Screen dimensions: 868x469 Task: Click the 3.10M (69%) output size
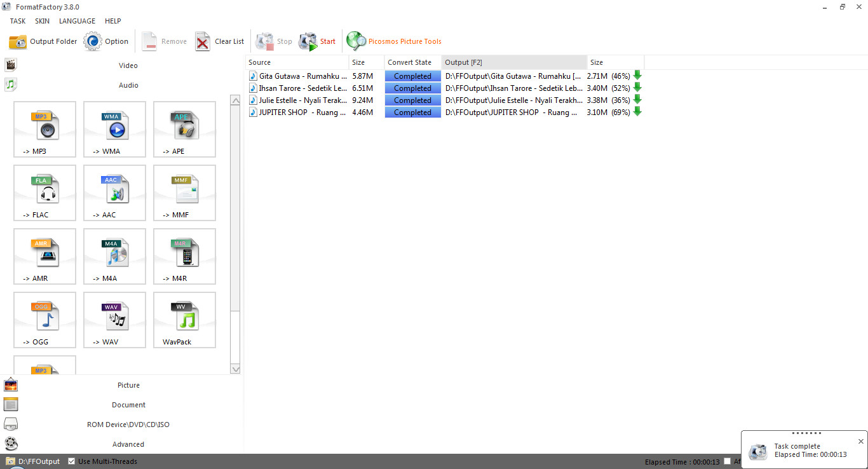coord(608,112)
